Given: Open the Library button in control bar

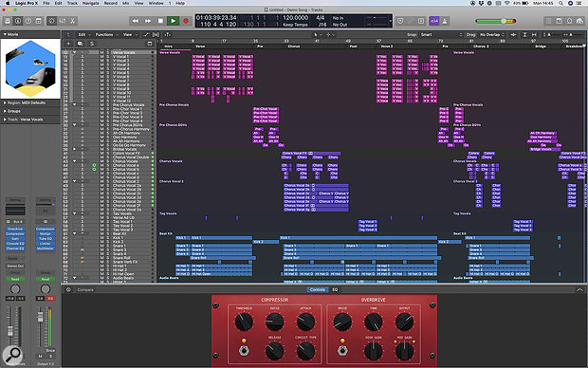Looking at the screenshot, I should (x=8, y=21).
